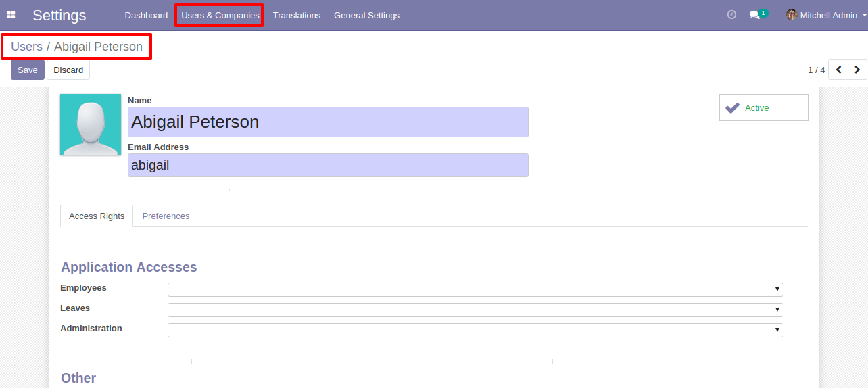Click Mitchell Admin's avatar picture

pyautogui.click(x=792, y=15)
